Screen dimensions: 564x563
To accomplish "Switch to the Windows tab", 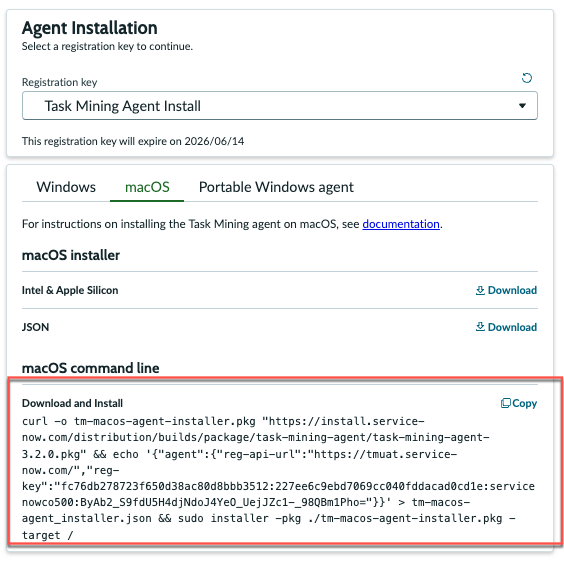I will pos(66,187).
